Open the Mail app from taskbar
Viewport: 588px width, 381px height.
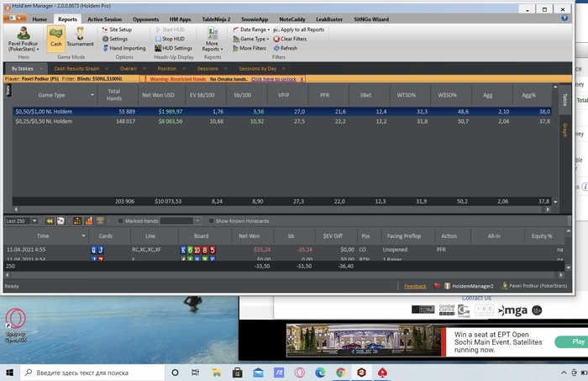pyautogui.click(x=258, y=373)
